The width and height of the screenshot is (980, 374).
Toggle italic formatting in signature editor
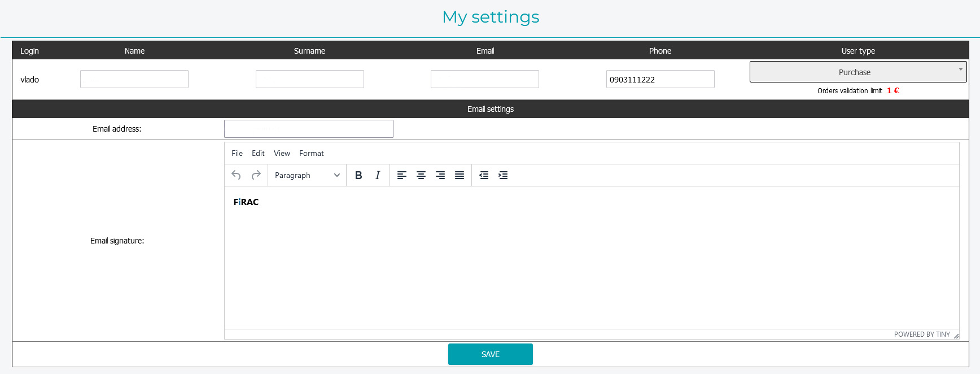tap(378, 175)
